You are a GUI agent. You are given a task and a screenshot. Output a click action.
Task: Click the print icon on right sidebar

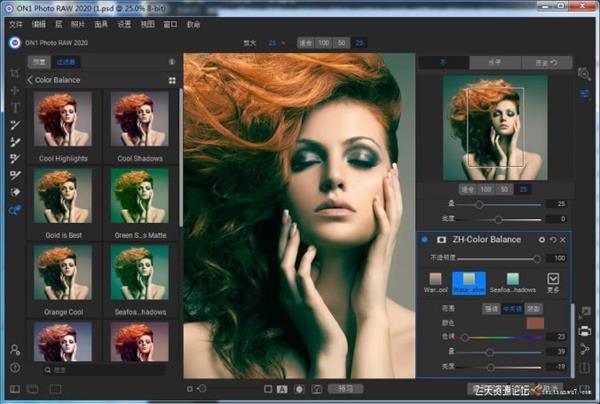(x=585, y=329)
